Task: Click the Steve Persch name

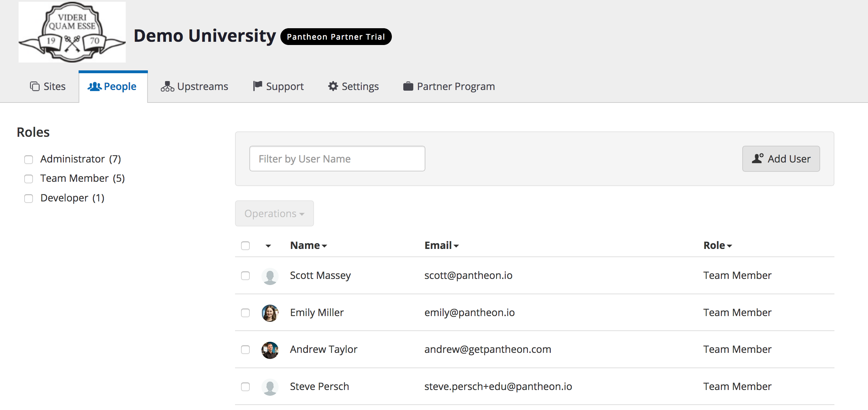Action: 319,386
